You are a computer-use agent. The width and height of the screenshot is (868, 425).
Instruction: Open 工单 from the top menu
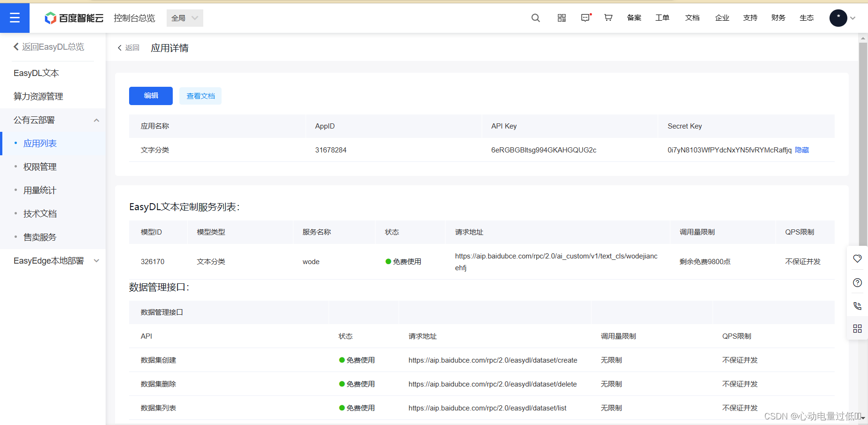(662, 17)
